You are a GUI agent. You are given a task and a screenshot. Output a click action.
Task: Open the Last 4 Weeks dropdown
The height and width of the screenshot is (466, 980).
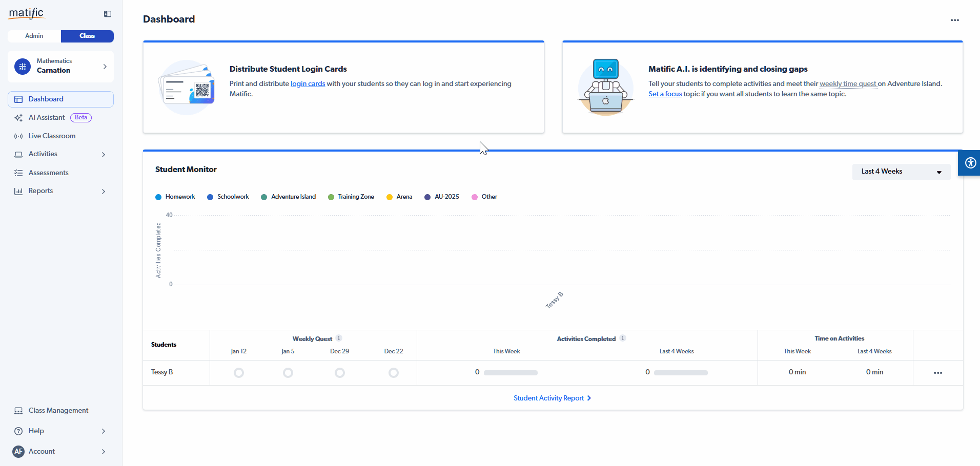tap(901, 172)
